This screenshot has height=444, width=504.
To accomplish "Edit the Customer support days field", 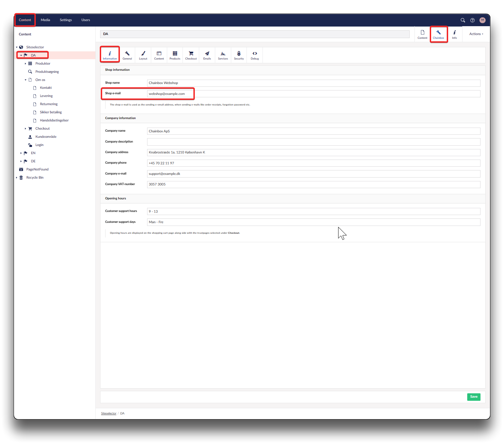I will (314, 222).
